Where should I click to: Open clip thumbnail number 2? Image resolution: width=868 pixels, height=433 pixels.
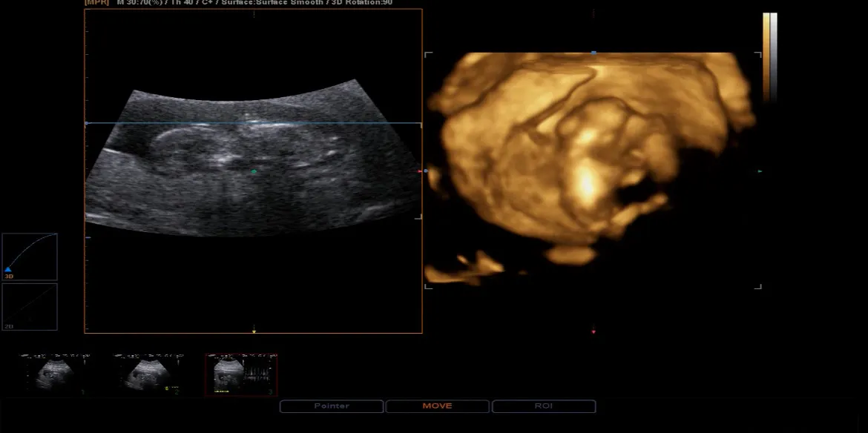pyautogui.click(x=148, y=374)
